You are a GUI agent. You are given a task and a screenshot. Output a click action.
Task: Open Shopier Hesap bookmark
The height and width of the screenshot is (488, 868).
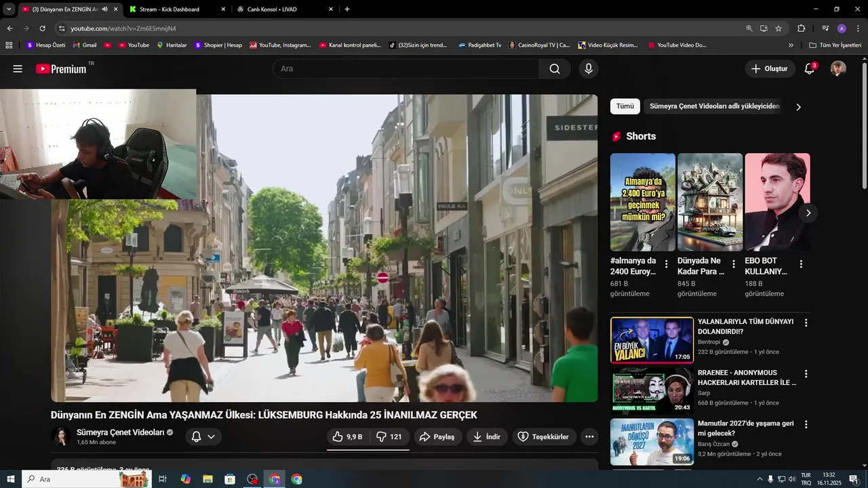218,45
